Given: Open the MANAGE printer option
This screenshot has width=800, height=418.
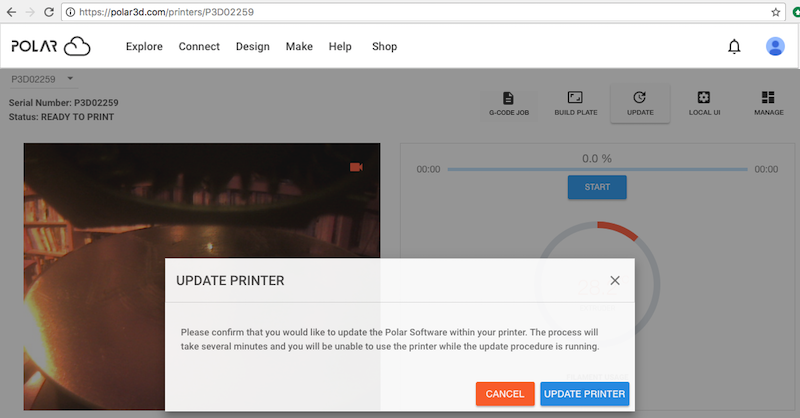Looking at the screenshot, I should click(768, 104).
